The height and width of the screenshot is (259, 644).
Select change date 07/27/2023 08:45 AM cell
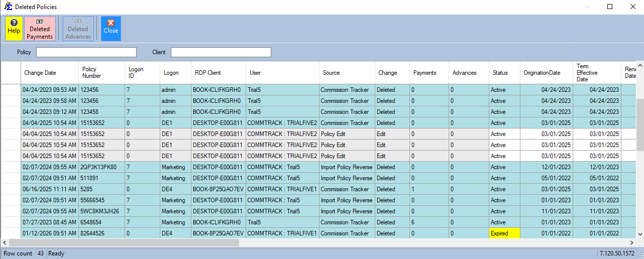click(x=49, y=222)
